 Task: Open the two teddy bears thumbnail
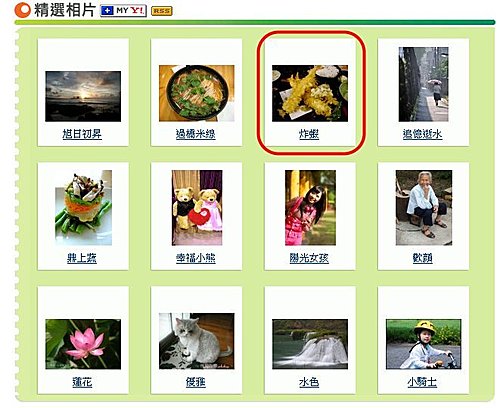click(x=197, y=208)
